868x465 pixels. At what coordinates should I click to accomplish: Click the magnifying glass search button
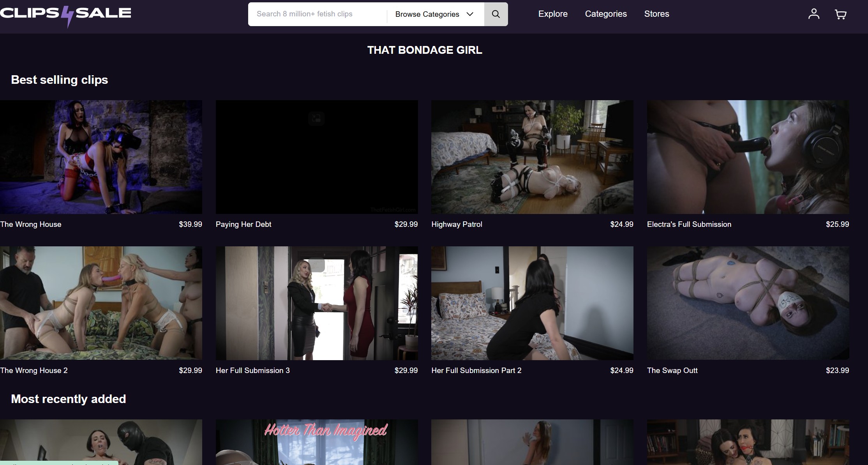click(496, 14)
